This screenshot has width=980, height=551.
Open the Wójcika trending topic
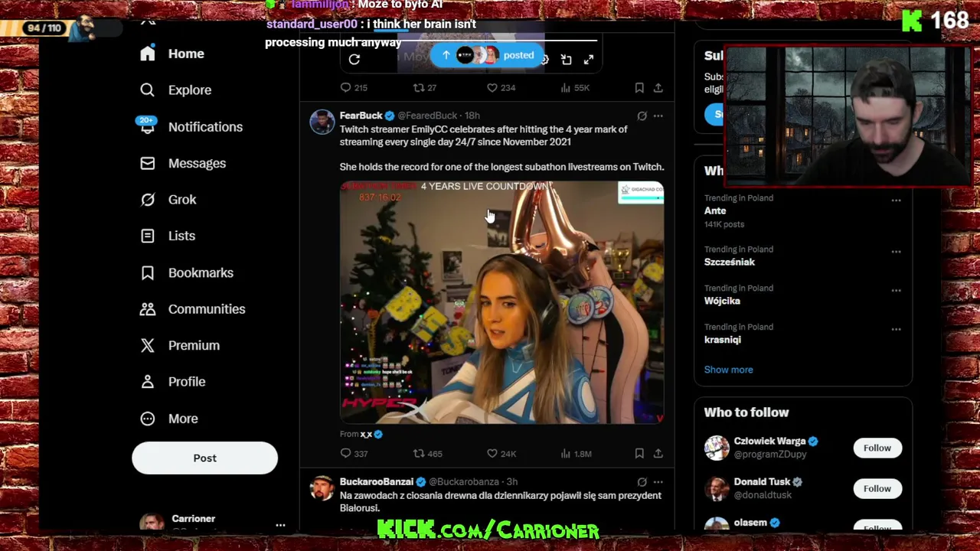pos(722,301)
